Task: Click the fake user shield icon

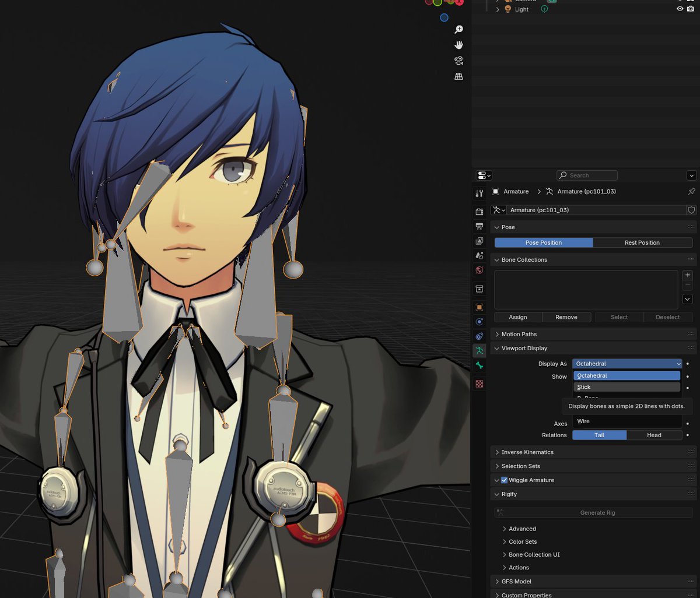Action: [x=691, y=210]
